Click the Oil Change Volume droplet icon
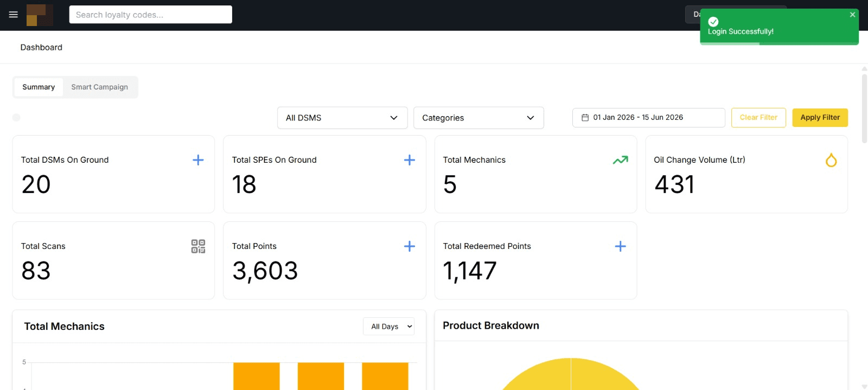This screenshot has width=868, height=390. click(x=831, y=160)
